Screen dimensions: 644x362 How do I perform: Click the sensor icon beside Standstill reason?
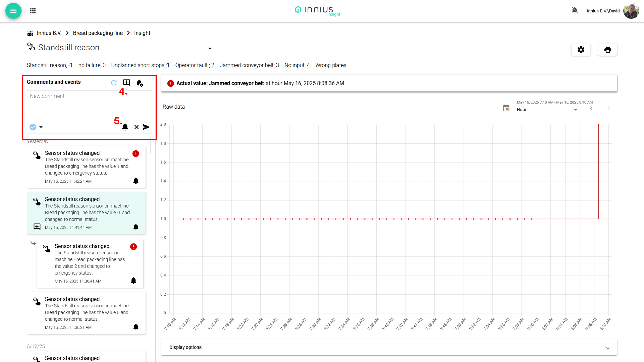coord(31,47)
